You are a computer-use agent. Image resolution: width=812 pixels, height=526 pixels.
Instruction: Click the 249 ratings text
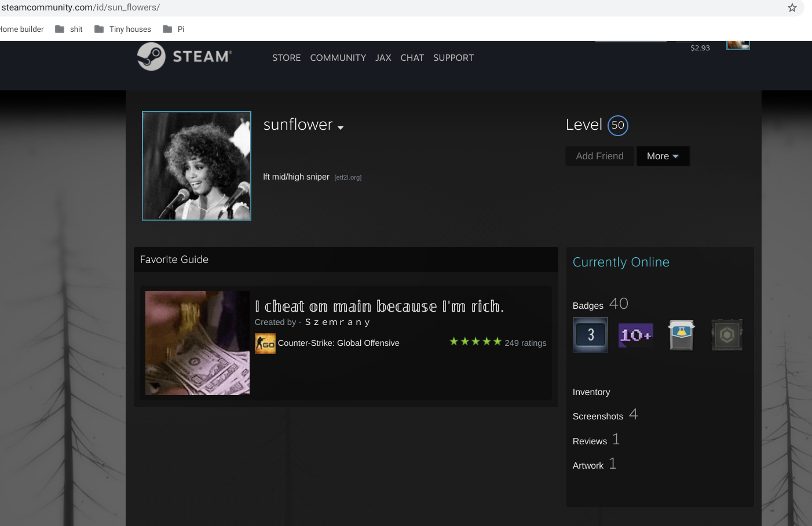[x=525, y=343]
